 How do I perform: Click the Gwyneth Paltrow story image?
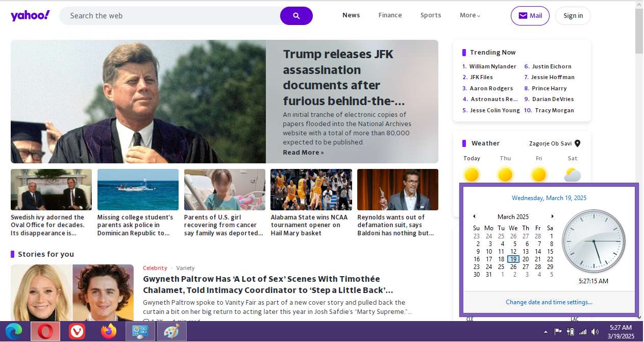(72, 292)
